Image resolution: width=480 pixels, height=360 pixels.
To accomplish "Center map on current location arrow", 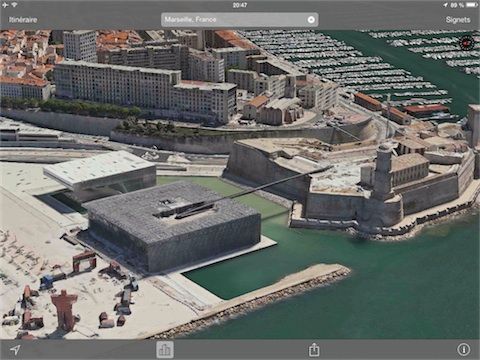I will coord(15,350).
